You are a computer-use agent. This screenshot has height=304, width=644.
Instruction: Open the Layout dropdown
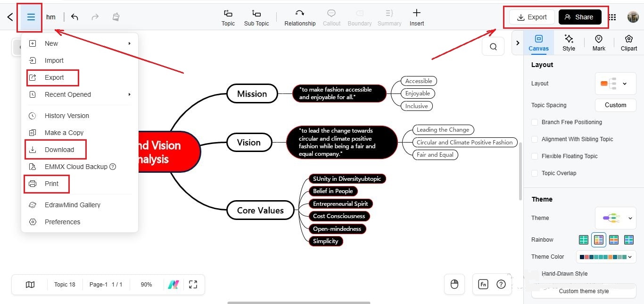point(615,84)
